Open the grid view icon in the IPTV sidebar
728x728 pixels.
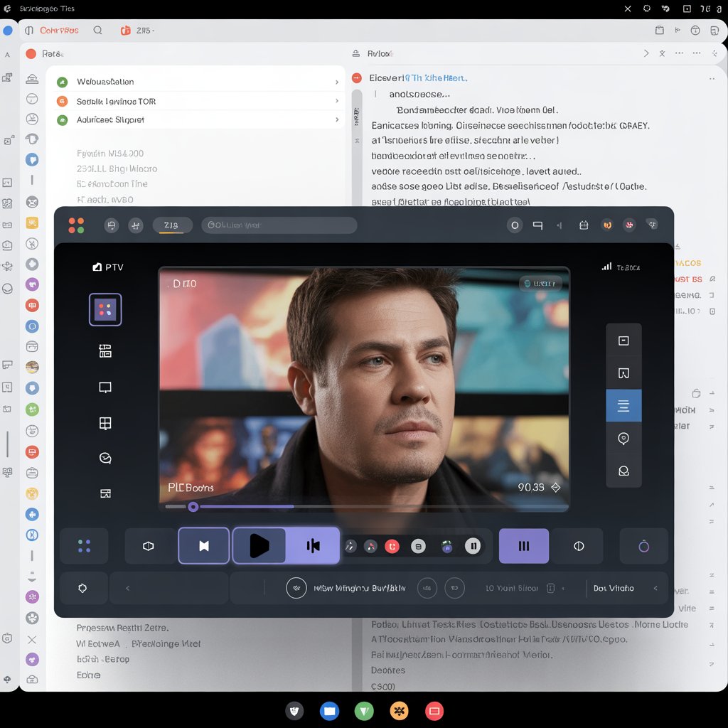click(105, 423)
